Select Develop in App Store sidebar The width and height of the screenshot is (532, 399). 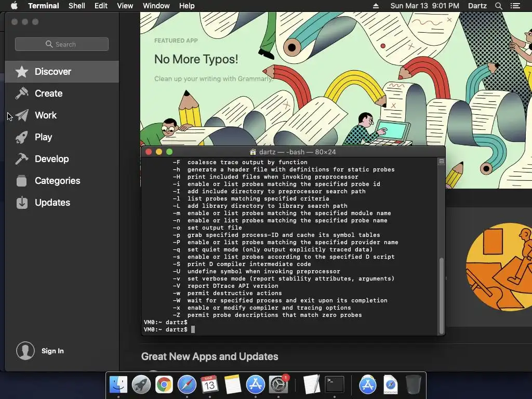62,159
